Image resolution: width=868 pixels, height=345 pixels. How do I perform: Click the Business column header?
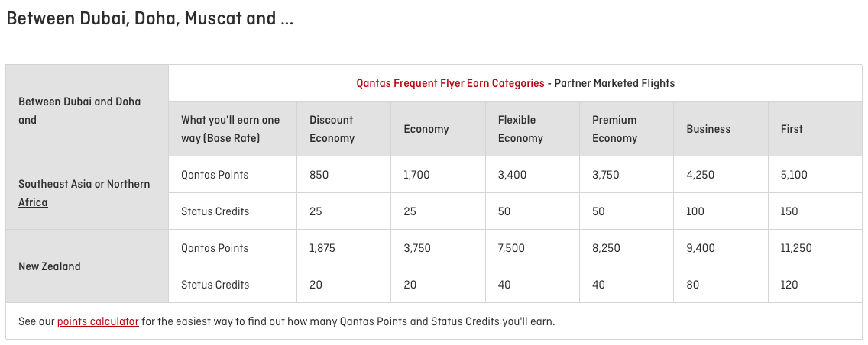pos(708,129)
